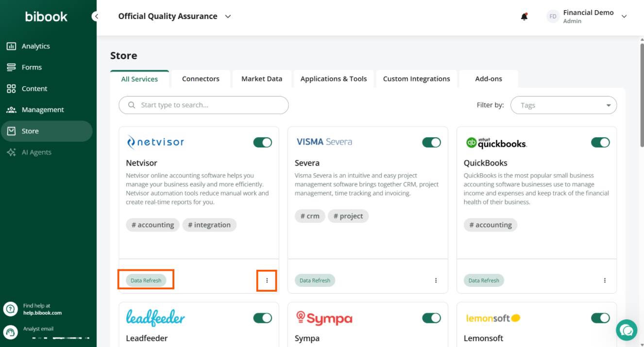Click the help question mark icon
The image size is (644, 347).
point(10,309)
